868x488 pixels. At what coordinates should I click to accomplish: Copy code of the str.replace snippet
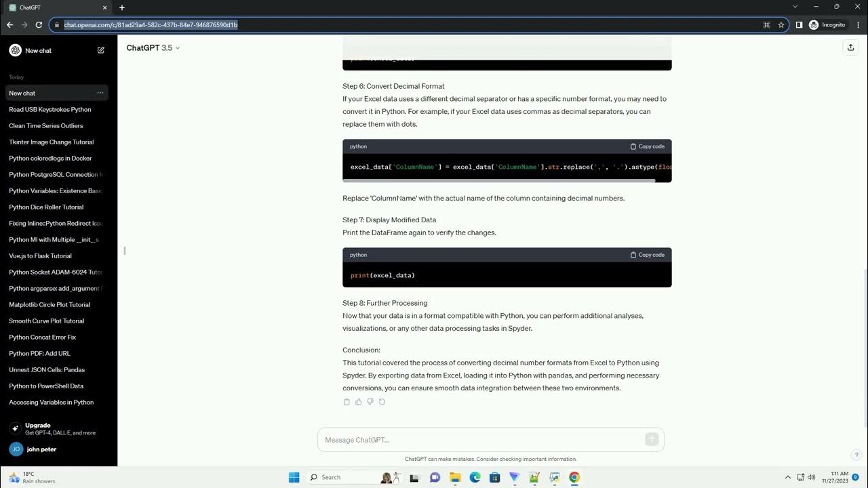[x=648, y=146]
